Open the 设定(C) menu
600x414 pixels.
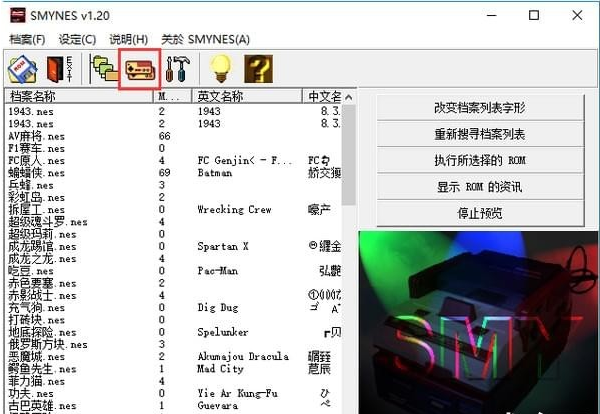[x=77, y=39]
